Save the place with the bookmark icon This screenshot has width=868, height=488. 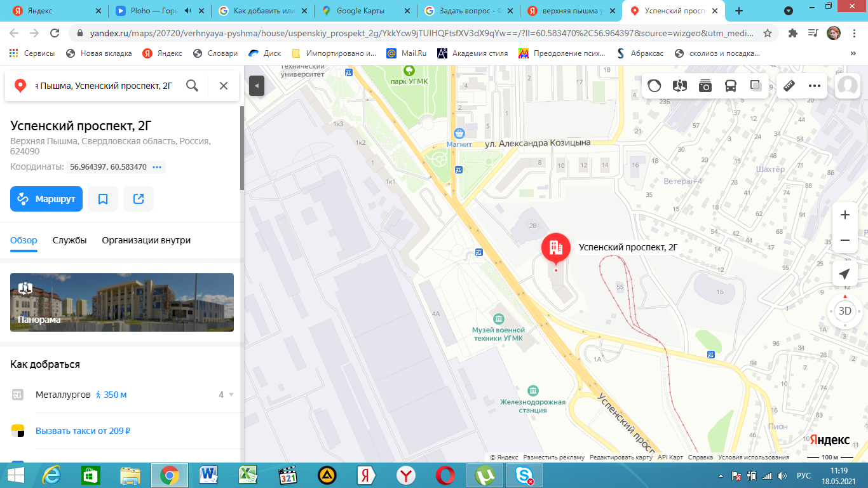click(x=103, y=199)
